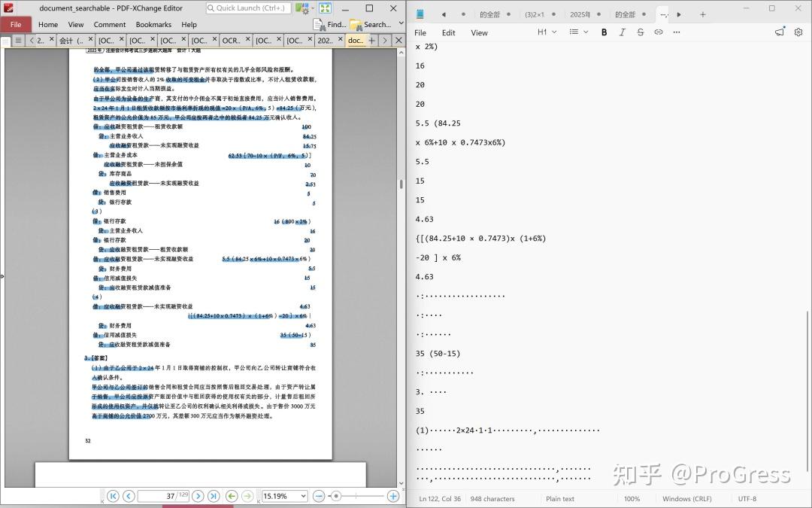
Task: Add a new document tab with plus
Action: (372, 40)
